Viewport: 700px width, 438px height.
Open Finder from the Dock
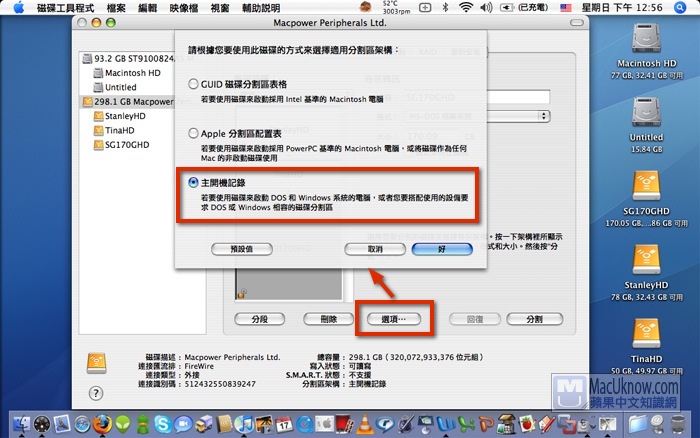[x=21, y=424]
